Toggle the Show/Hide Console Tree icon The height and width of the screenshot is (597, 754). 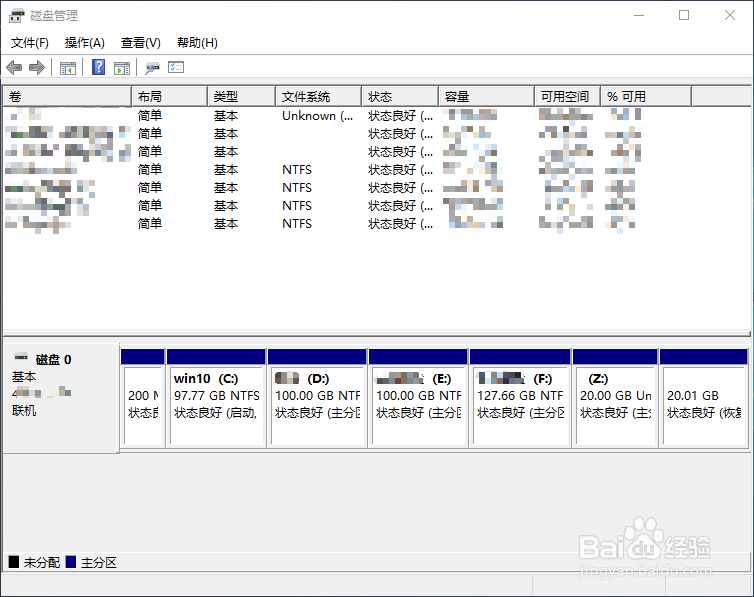pyautogui.click(x=68, y=68)
